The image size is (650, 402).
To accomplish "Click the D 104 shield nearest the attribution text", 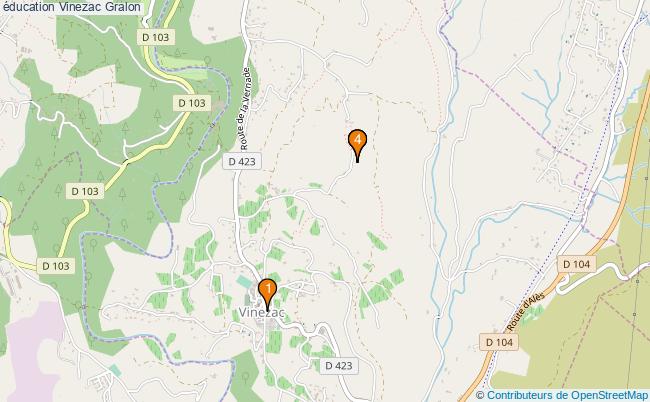I will (x=499, y=342).
